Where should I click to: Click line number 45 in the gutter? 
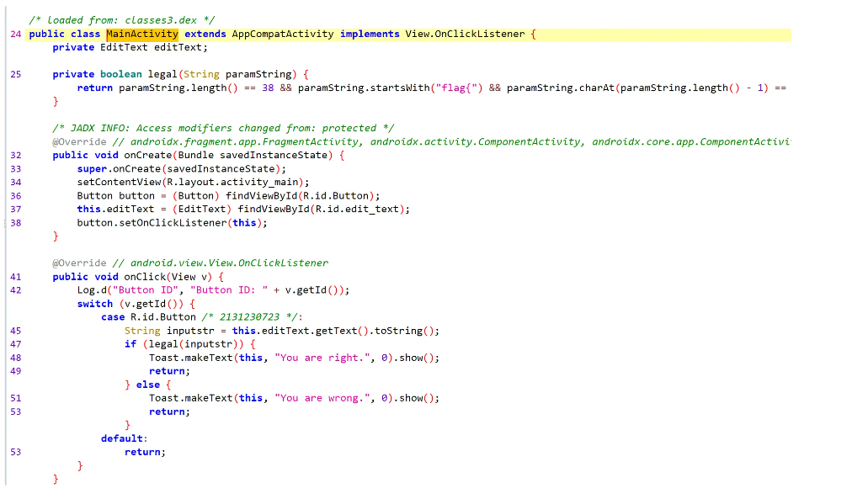pyautogui.click(x=15, y=331)
